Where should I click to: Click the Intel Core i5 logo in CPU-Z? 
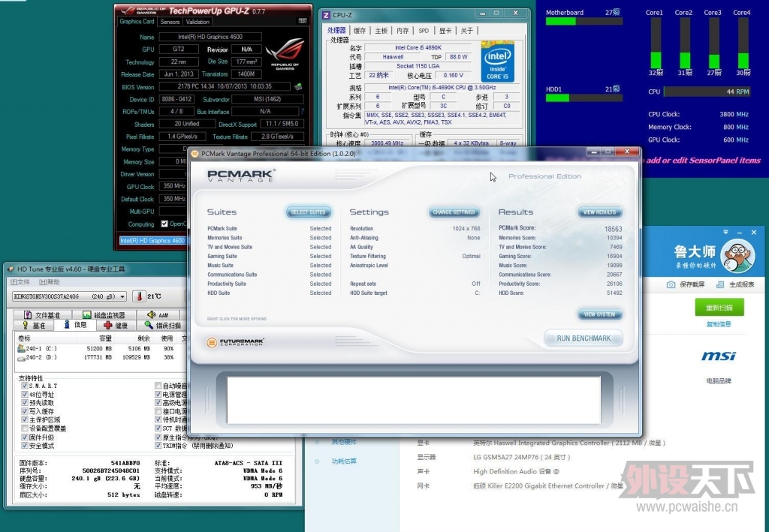[497, 62]
